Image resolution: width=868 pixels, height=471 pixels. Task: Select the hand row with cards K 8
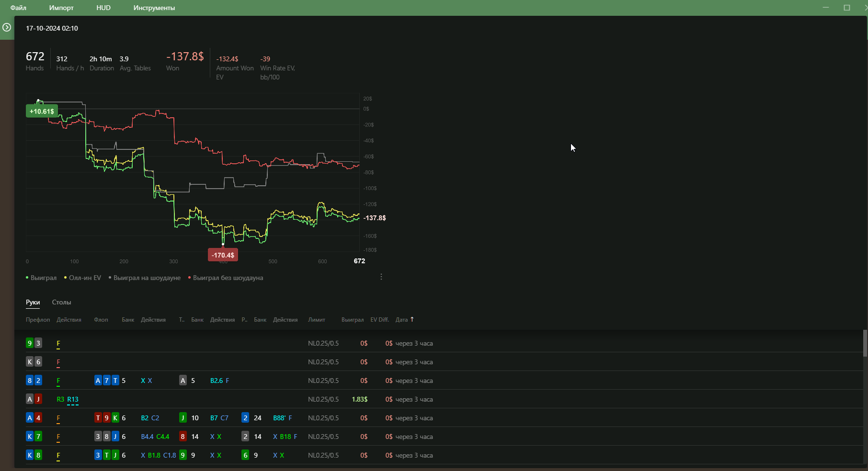pos(439,455)
